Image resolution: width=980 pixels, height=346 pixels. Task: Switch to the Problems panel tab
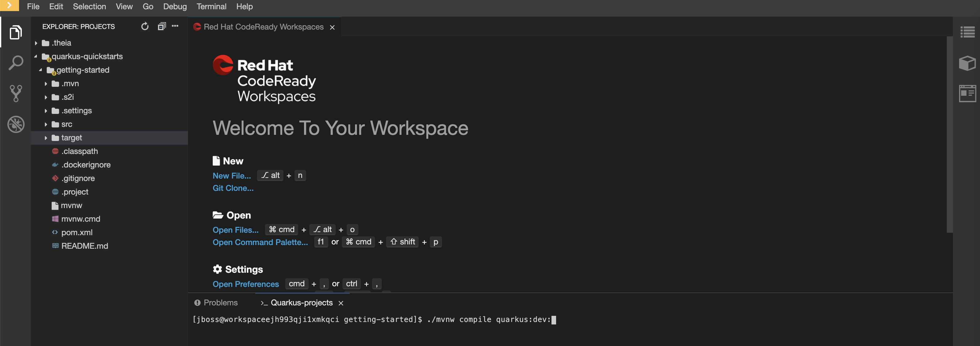click(x=216, y=303)
